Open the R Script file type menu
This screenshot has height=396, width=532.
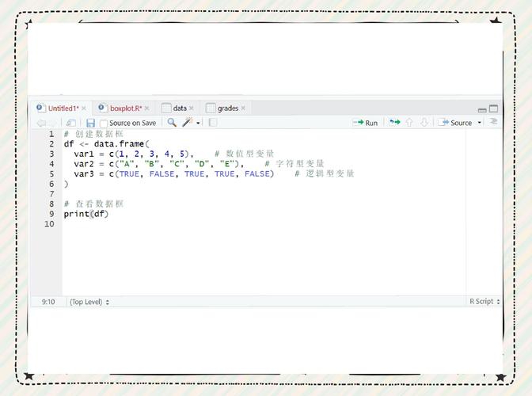[x=484, y=302]
